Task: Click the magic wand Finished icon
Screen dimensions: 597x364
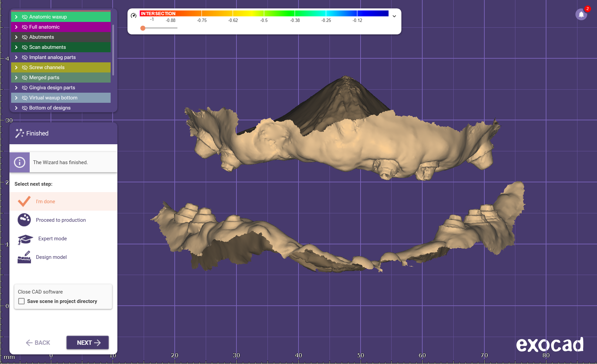Action: tap(20, 133)
